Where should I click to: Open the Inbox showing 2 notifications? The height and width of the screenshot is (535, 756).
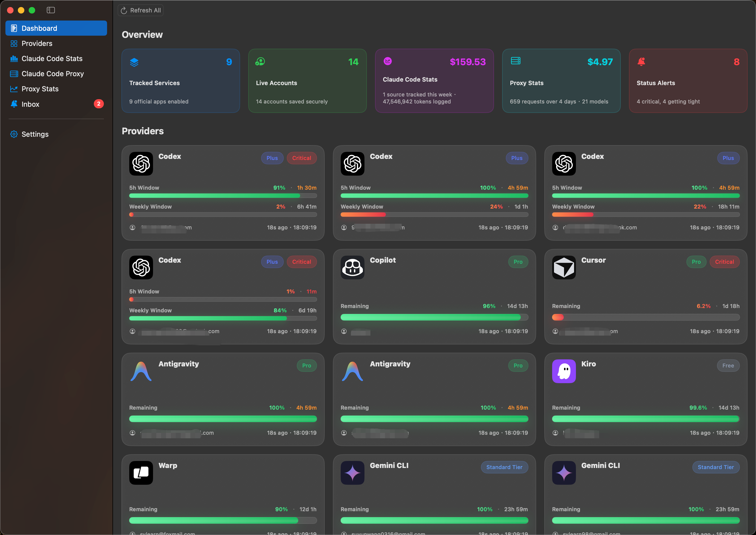[x=30, y=104]
